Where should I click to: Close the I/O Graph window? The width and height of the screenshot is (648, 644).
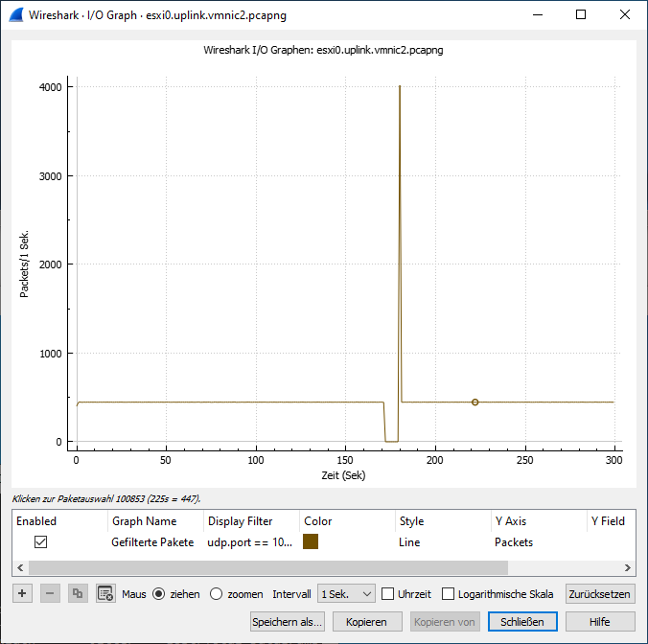point(625,15)
